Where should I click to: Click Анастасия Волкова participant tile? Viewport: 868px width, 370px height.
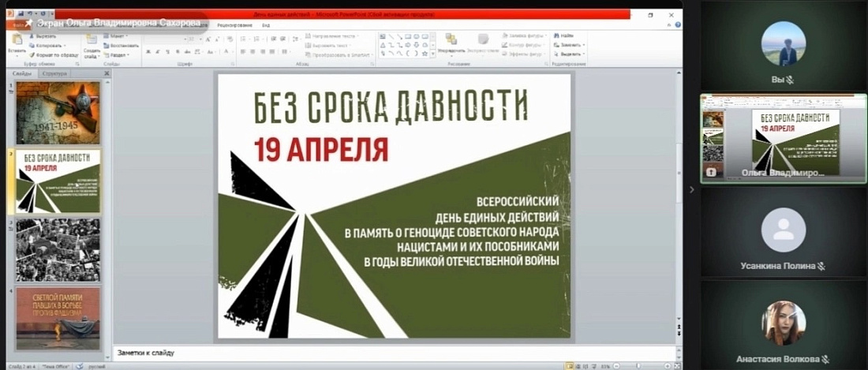coord(784,325)
